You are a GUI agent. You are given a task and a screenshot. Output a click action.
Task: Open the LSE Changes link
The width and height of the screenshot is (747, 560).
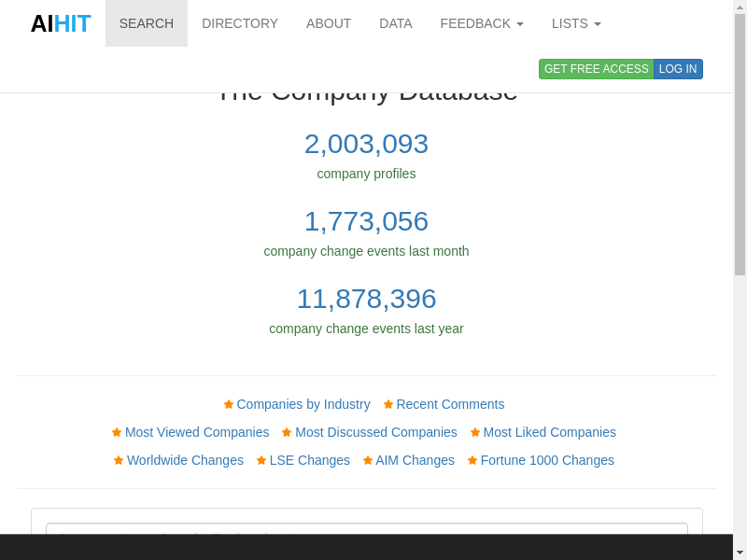coord(309,460)
